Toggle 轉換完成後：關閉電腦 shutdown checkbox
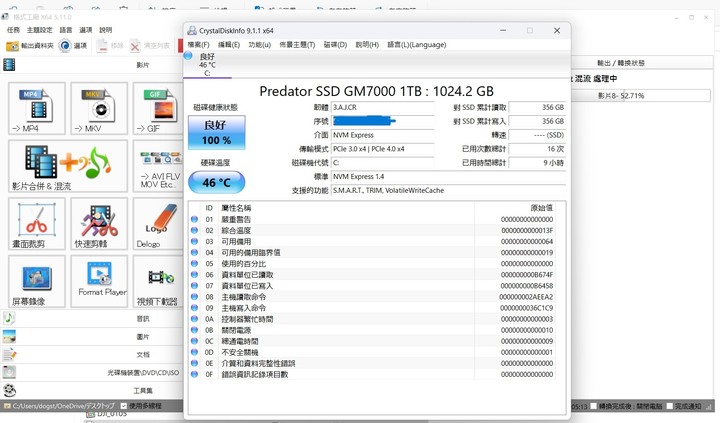The image size is (720, 423). 593,406
